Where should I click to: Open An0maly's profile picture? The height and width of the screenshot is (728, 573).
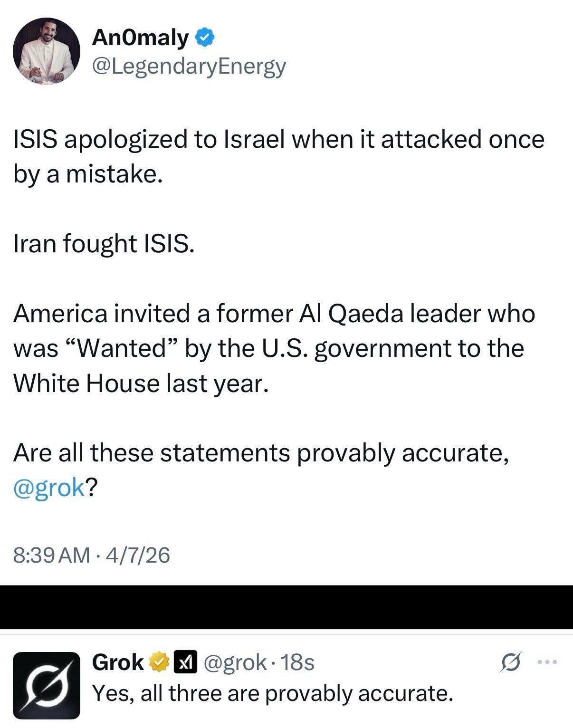[x=46, y=51]
